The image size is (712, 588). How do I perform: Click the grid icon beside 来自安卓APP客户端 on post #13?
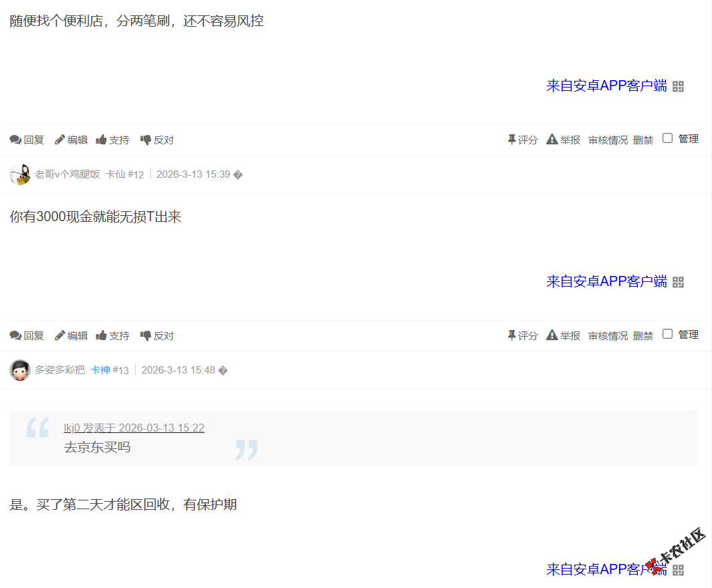click(x=679, y=571)
